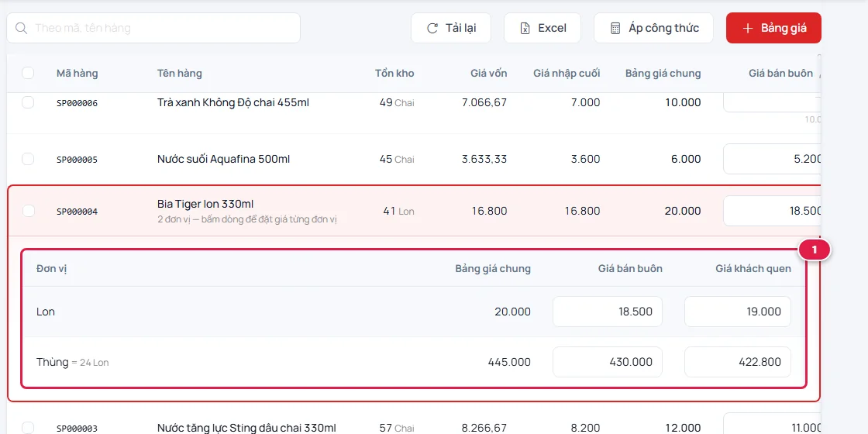The height and width of the screenshot is (434, 868).
Task: Add a new Bảng giá
Action: click(x=773, y=28)
